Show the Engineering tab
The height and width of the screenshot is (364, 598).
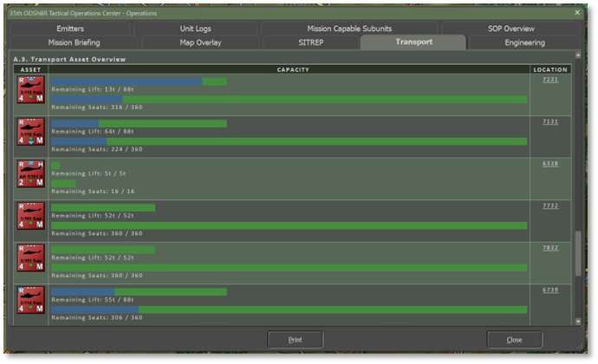coord(524,42)
